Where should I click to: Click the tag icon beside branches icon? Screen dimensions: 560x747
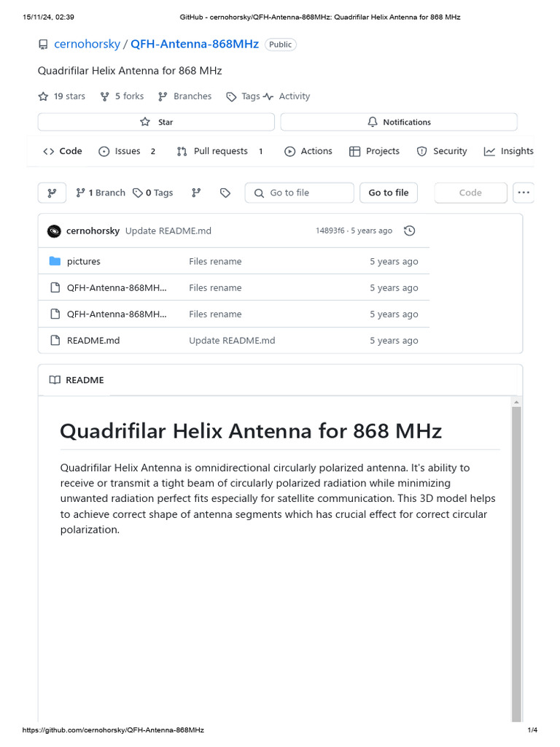(x=225, y=193)
